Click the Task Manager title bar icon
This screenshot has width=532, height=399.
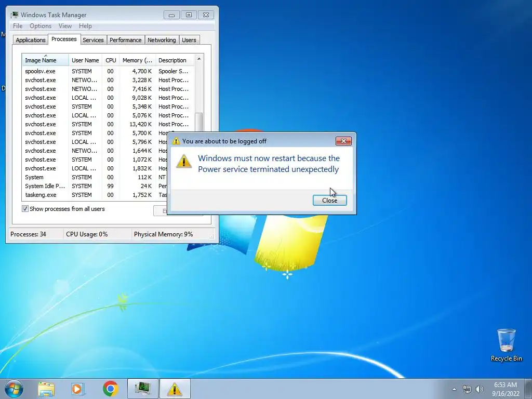[14, 15]
